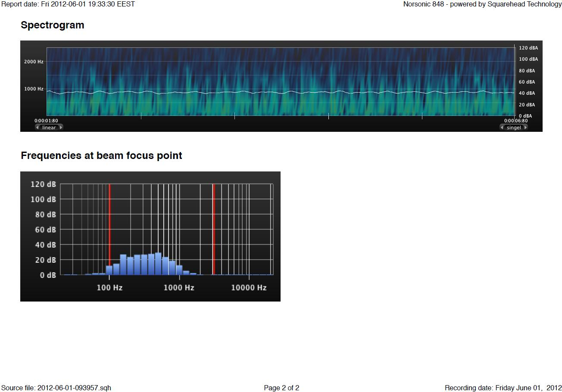This screenshot has width=562, height=392.
Task: Click the '120 dBA' scale label
Action: [528, 48]
